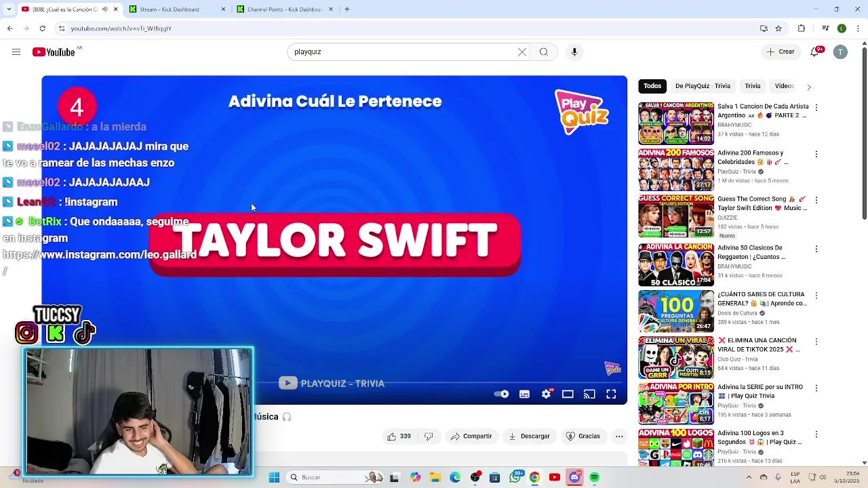Open options for Adivina 200 Famosos video
This screenshot has width=868, height=488.
(816, 154)
